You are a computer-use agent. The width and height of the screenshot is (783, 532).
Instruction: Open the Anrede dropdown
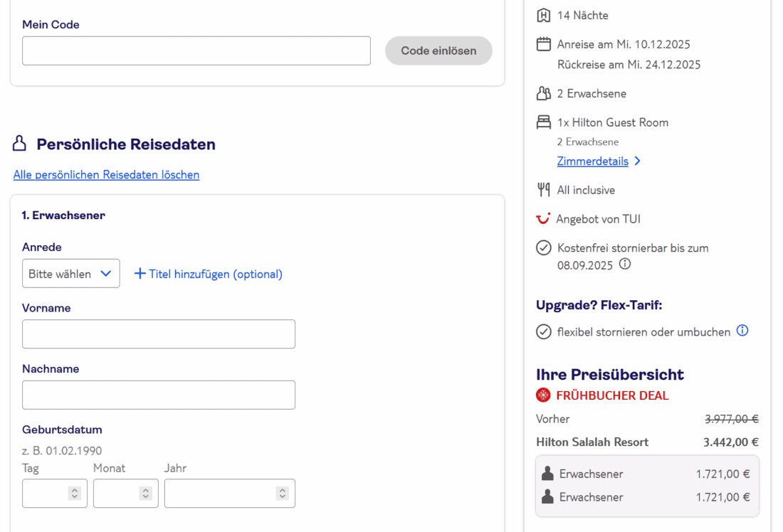point(70,274)
